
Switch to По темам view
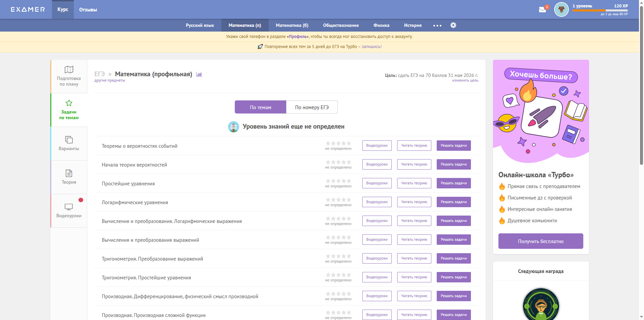coord(260,107)
